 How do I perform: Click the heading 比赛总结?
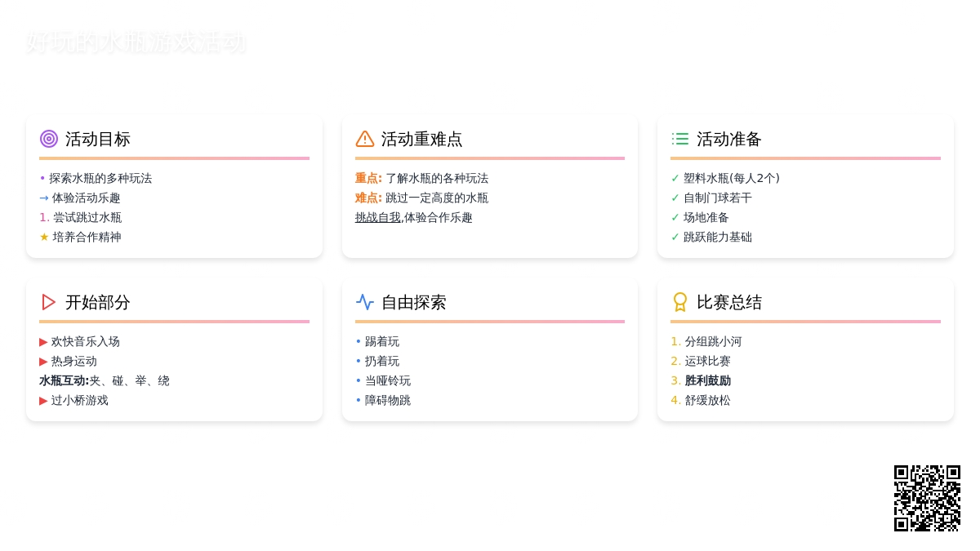(729, 302)
